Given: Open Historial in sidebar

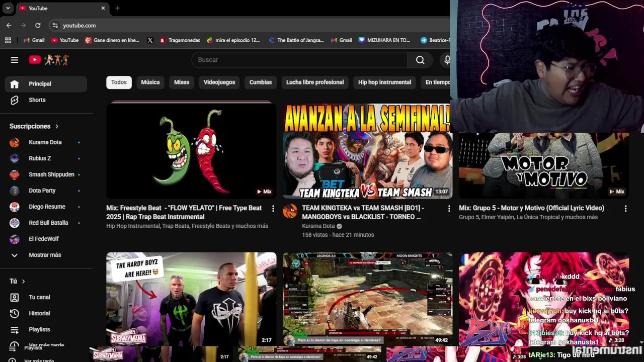Looking at the screenshot, I should point(46,313).
